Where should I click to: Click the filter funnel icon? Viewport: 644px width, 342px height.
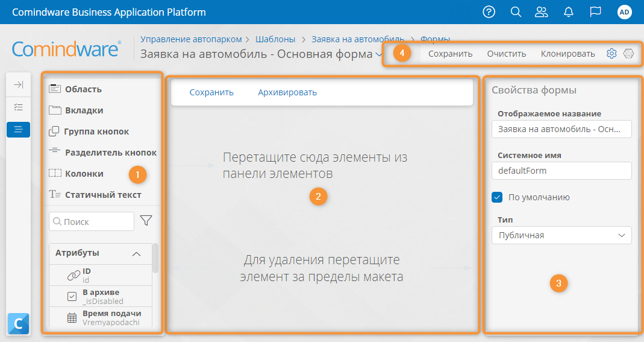[146, 221]
